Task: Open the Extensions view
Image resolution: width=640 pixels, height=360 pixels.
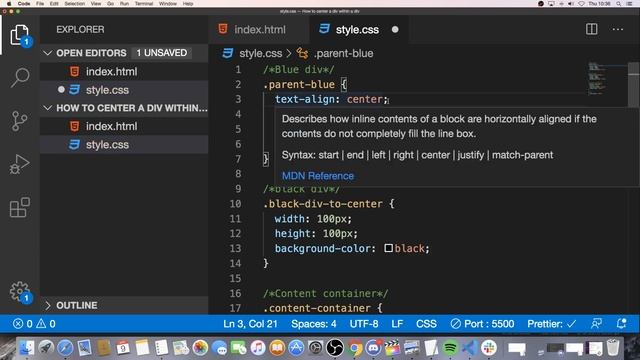Action: point(20,207)
